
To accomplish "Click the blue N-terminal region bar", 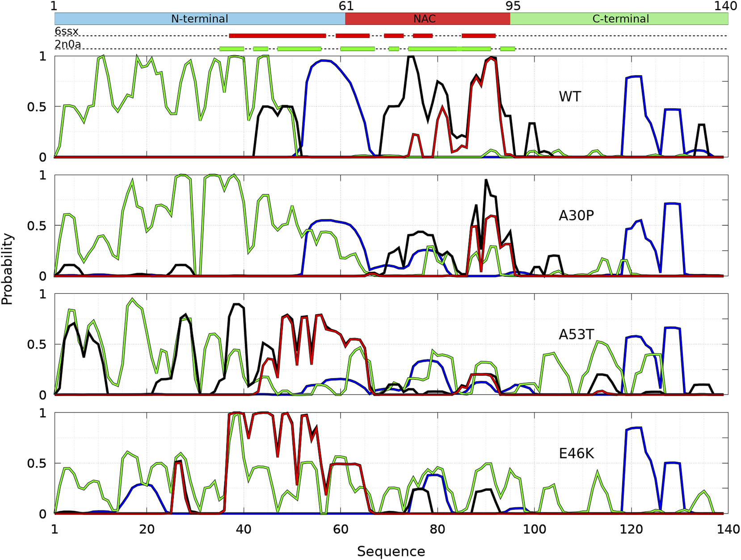I will coord(199,19).
